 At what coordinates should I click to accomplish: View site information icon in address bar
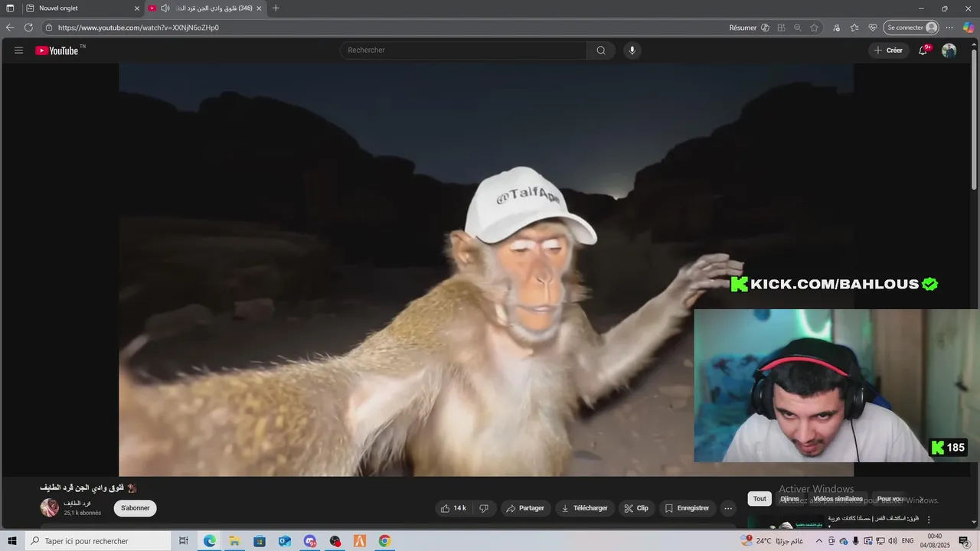[x=49, y=28]
